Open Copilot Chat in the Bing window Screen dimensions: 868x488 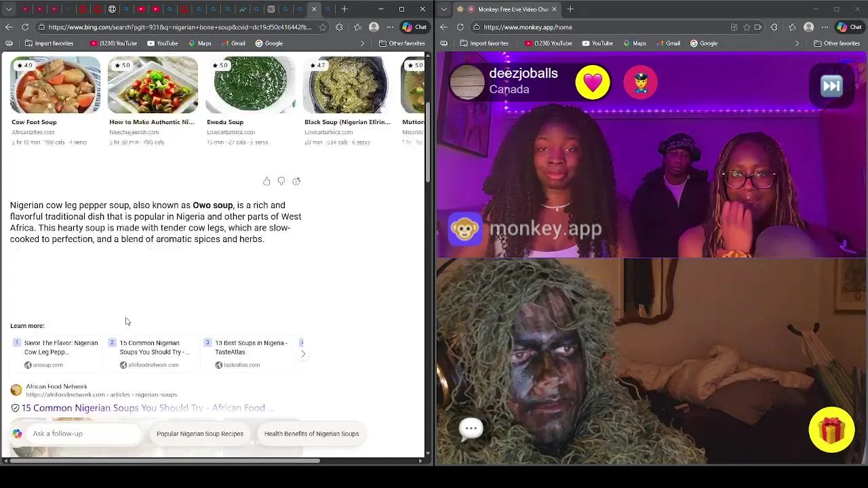tap(414, 27)
